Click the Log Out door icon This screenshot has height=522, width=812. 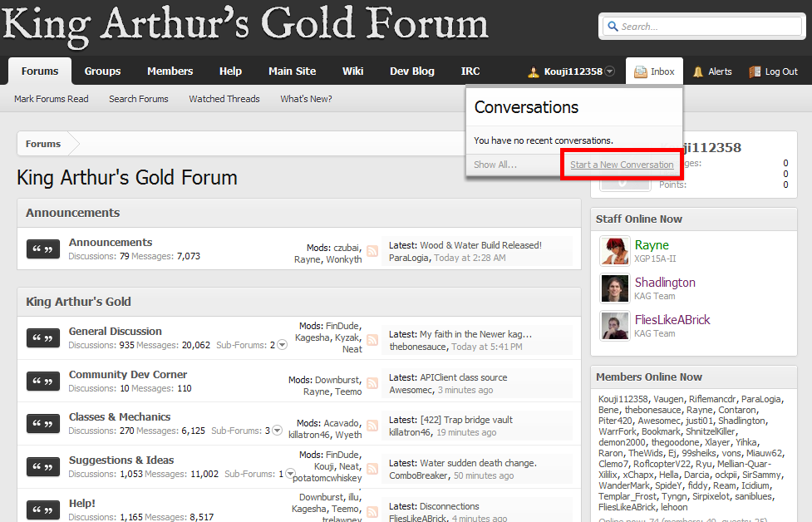[755, 72]
